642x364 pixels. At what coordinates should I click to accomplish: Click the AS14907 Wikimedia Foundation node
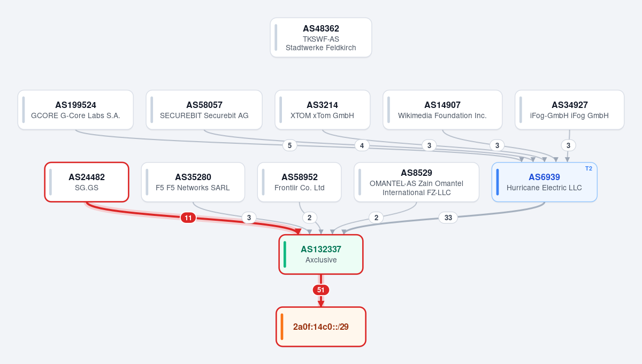pos(442,110)
